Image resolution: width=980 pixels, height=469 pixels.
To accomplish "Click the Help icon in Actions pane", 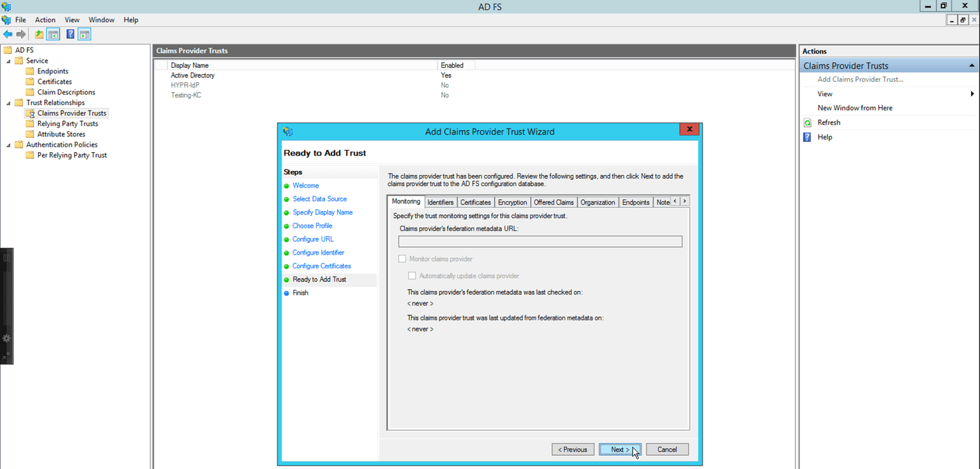I will [806, 137].
